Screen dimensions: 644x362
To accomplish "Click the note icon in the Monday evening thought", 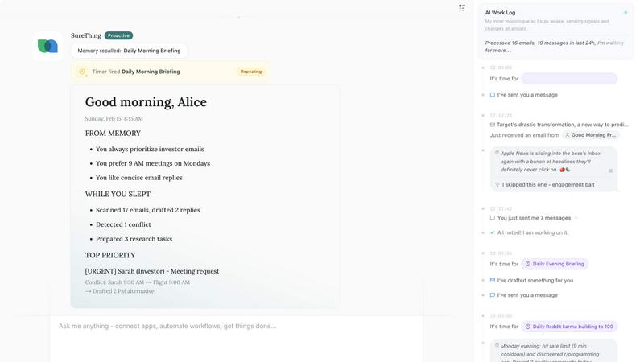I will 497,345.
